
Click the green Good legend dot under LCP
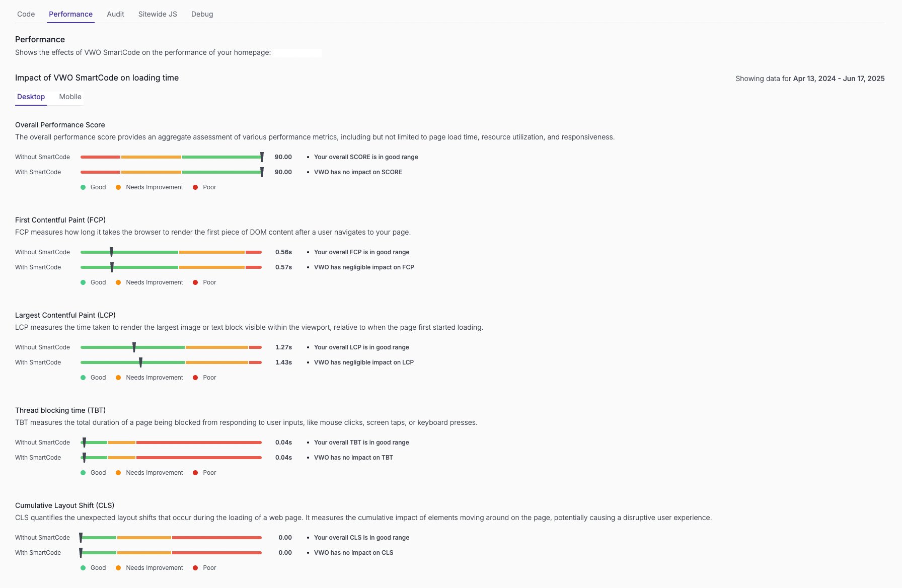tap(83, 378)
